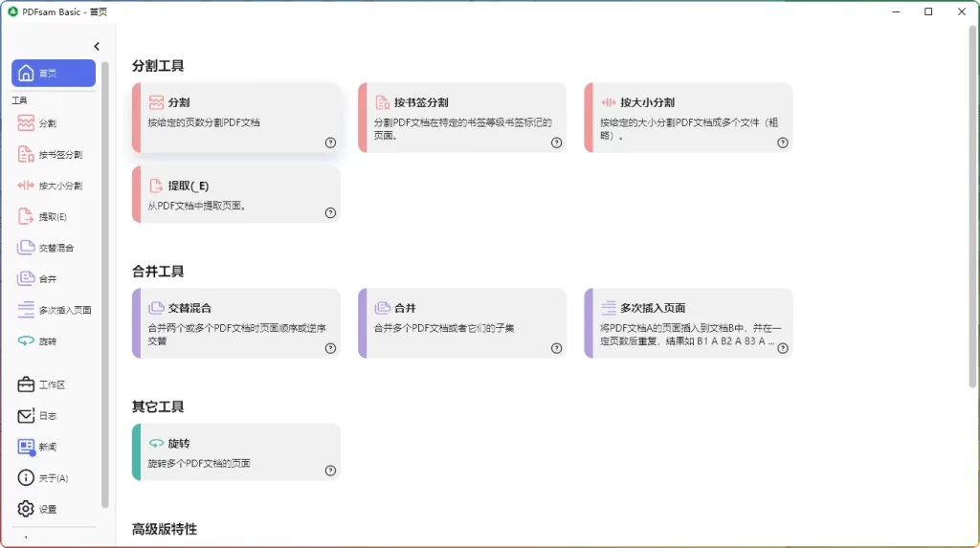Select 按书签分割 icon in sidebar

[x=27, y=155]
